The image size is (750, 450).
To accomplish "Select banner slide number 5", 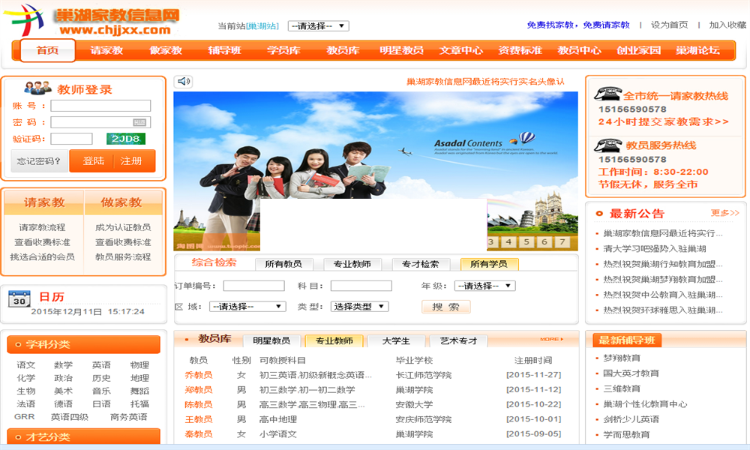I will (526, 242).
